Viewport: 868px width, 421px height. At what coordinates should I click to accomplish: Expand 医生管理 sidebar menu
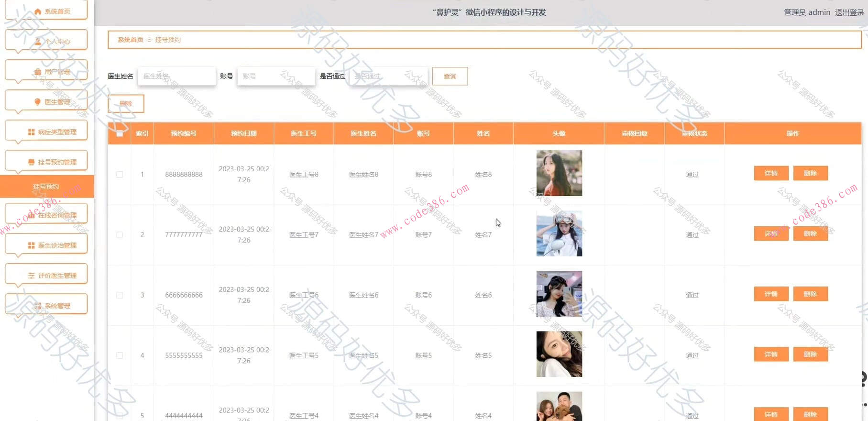46,101
